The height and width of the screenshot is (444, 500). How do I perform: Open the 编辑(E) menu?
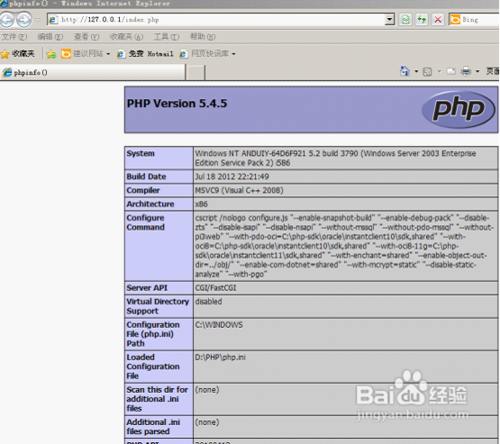(50, 37)
